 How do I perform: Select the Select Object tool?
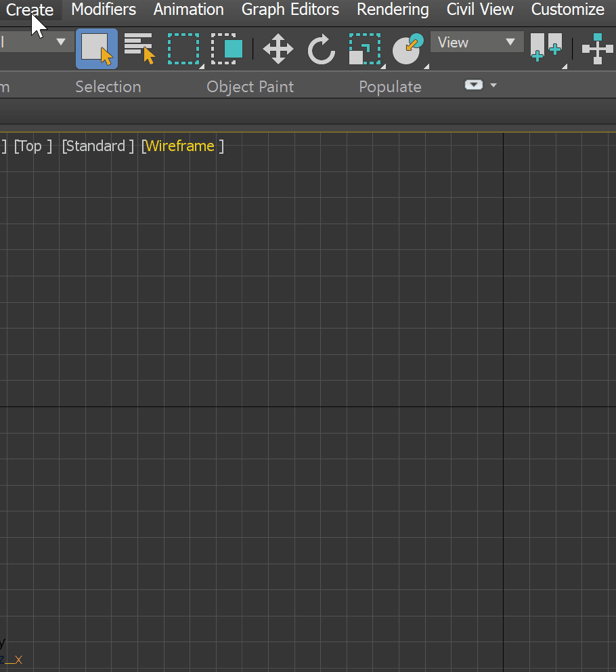coord(96,48)
